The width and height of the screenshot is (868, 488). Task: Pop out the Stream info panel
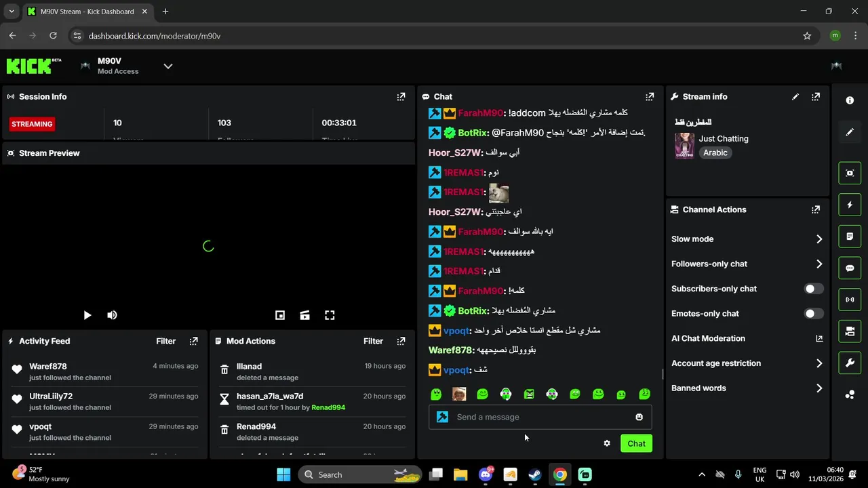pyautogui.click(x=816, y=97)
